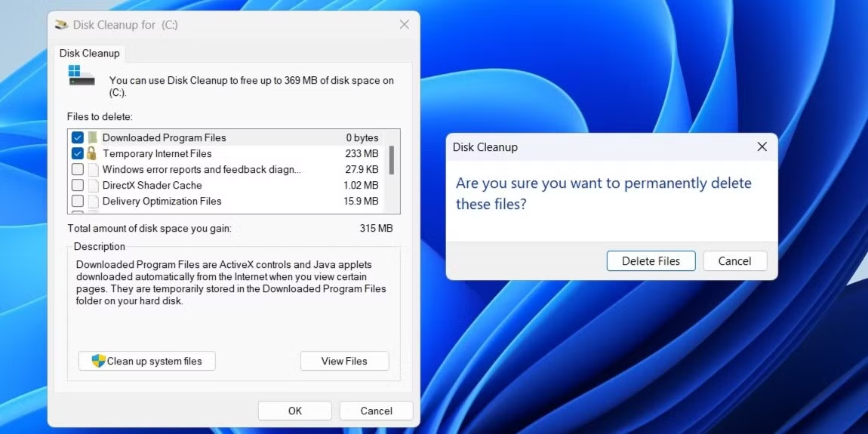Screen dimensions: 868x434
Task: Click the 'Are you sure' confirmation message
Action: pyautogui.click(x=604, y=194)
